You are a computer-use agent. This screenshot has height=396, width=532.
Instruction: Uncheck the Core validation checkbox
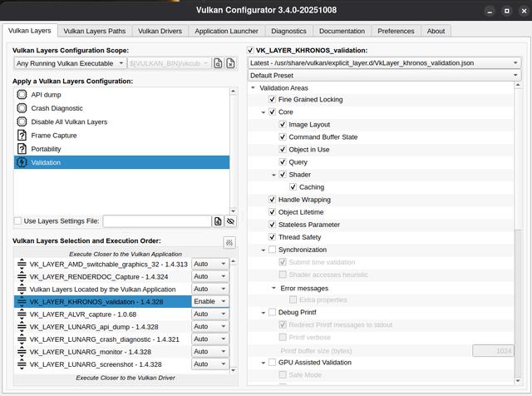272,111
